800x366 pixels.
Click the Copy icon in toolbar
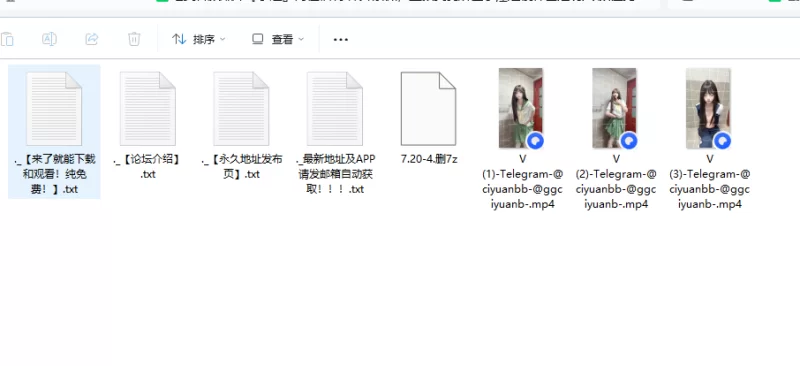point(7,39)
